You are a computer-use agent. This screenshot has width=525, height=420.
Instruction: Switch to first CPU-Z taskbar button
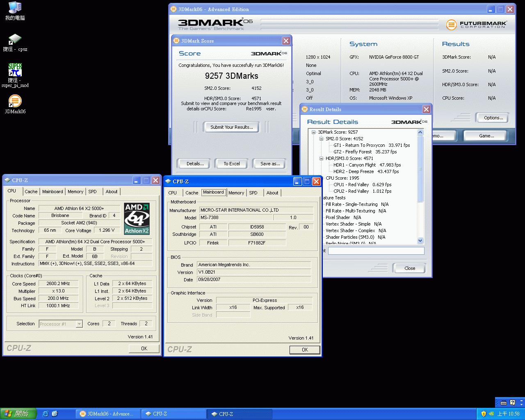coord(174,414)
